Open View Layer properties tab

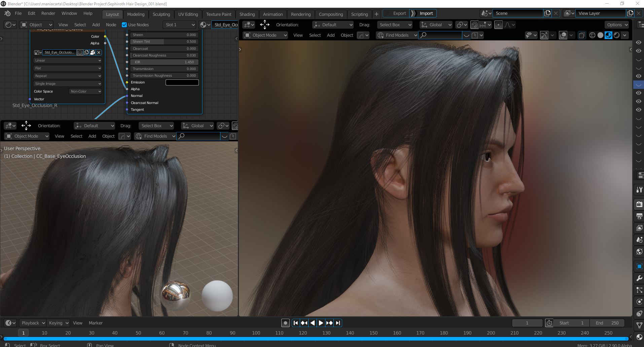639,228
